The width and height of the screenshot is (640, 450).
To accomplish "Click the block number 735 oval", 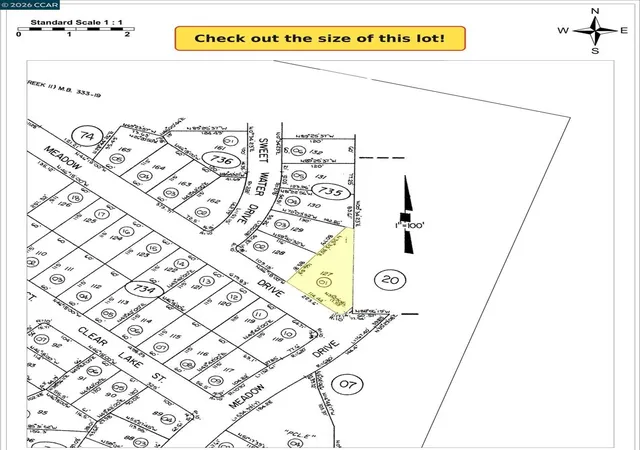I will click(330, 191).
